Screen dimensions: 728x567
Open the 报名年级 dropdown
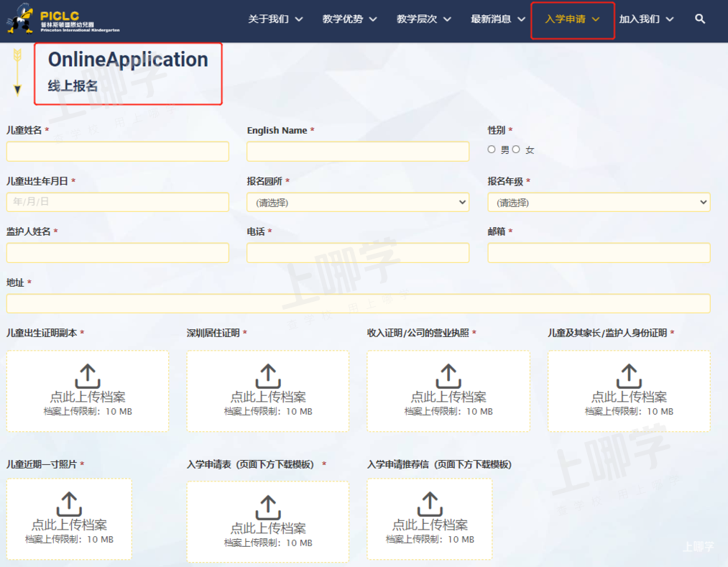599,203
